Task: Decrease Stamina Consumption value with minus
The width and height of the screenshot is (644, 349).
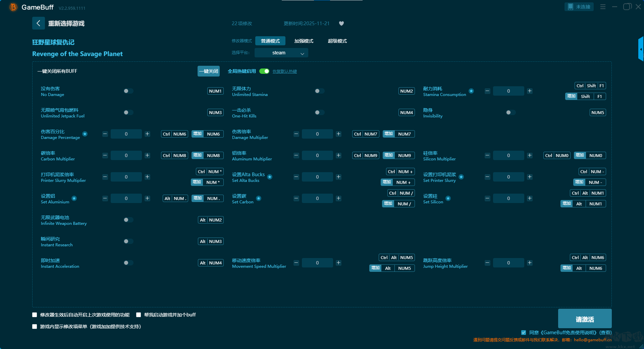Action: point(487,91)
